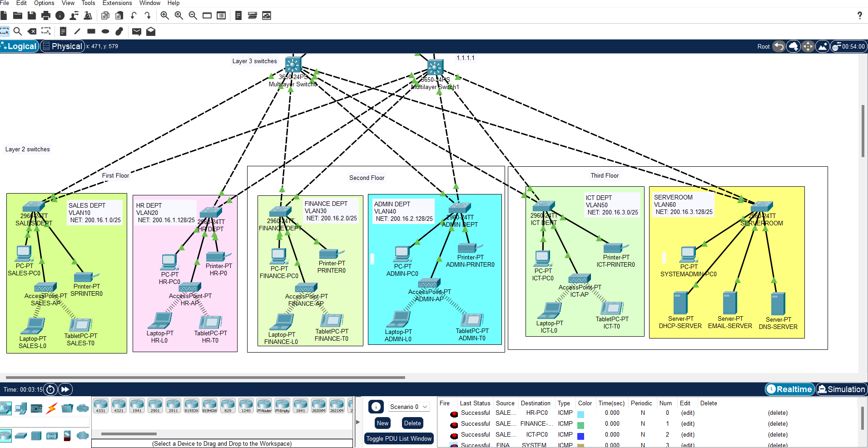Choose the Draw Line tool

pyautogui.click(x=77, y=31)
